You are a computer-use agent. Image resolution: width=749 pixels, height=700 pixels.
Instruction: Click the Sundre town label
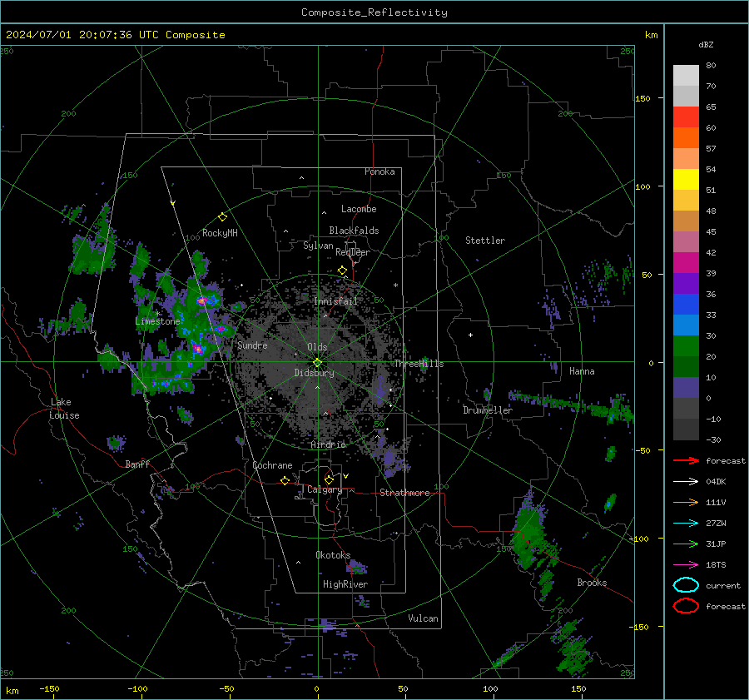252,345
